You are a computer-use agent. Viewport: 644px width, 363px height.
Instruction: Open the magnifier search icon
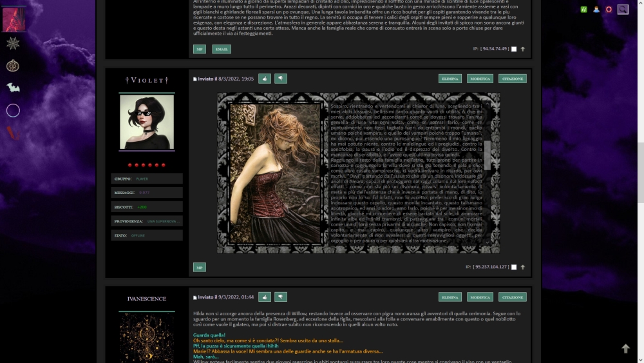click(623, 9)
